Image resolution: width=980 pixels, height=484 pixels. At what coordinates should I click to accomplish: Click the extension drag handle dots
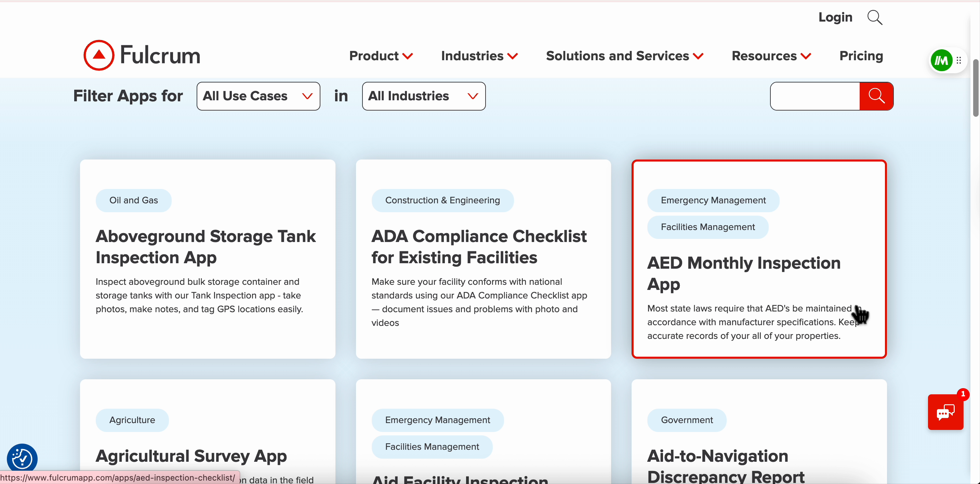click(x=959, y=61)
